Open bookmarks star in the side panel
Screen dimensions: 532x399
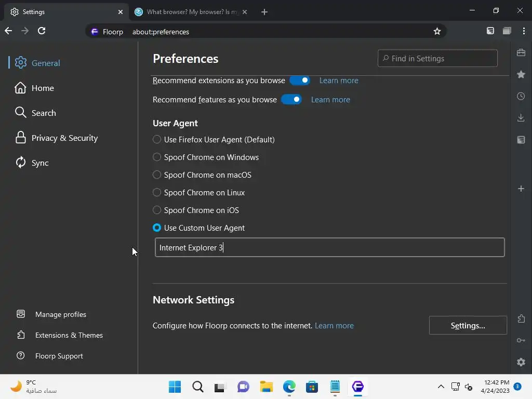point(521,74)
